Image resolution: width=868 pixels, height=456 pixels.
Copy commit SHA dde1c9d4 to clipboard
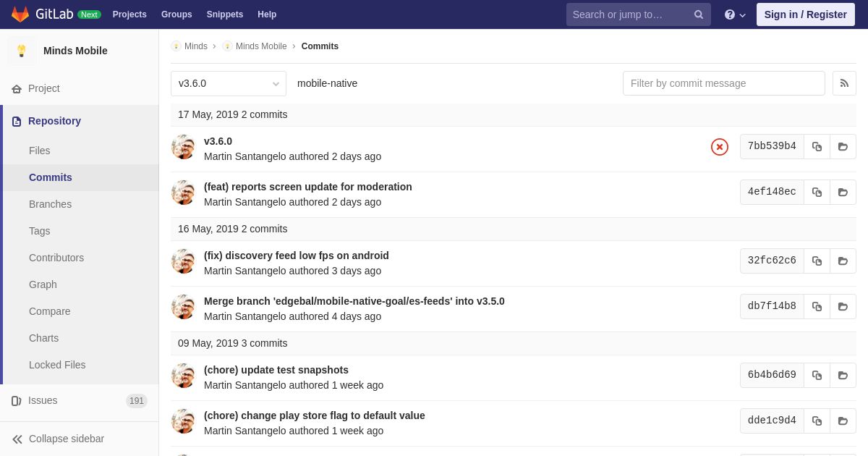[x=817, y=421]
